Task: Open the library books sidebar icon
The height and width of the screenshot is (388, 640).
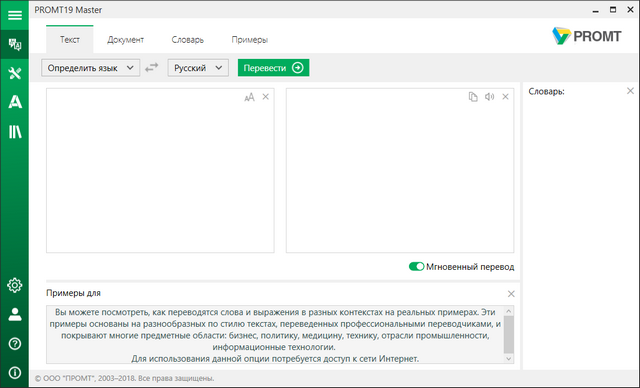Action: pos(15,132)
